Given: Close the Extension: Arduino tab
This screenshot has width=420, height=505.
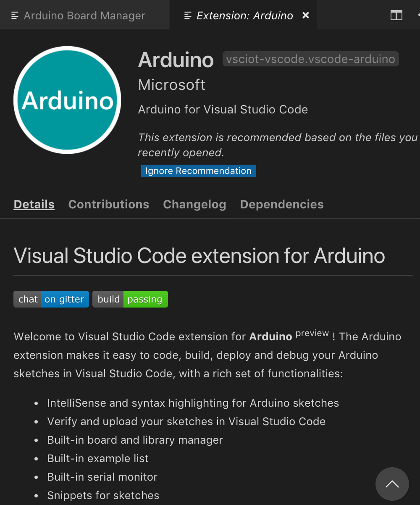Looking at the screenshot, I should (x=306, y=15).
